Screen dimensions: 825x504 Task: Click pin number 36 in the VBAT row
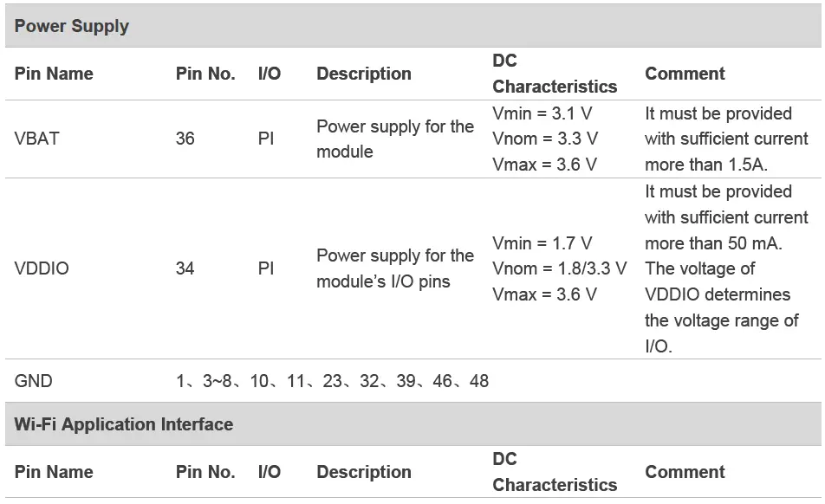(185, 139)
